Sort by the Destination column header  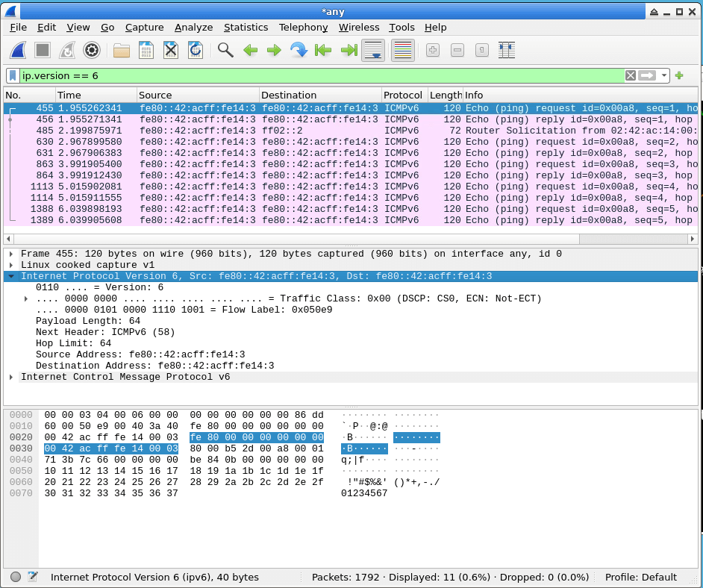[x=320, y=95]
